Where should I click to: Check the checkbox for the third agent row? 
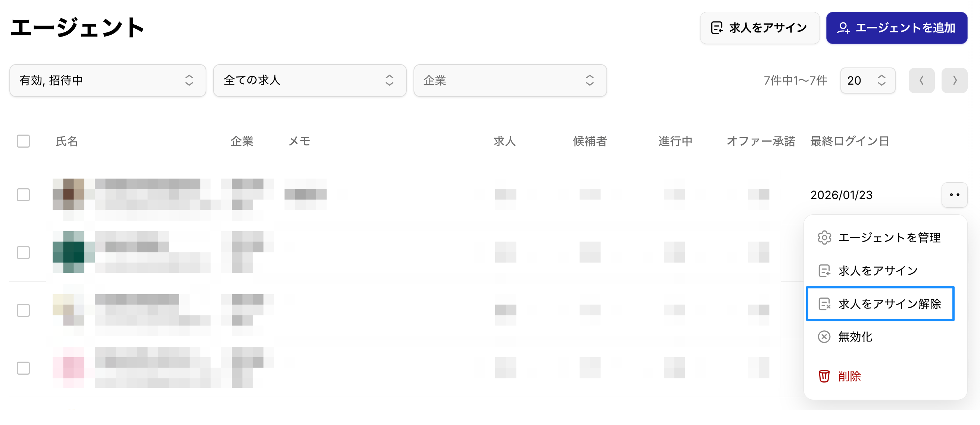pyautogui.click(x=23, y=310)
